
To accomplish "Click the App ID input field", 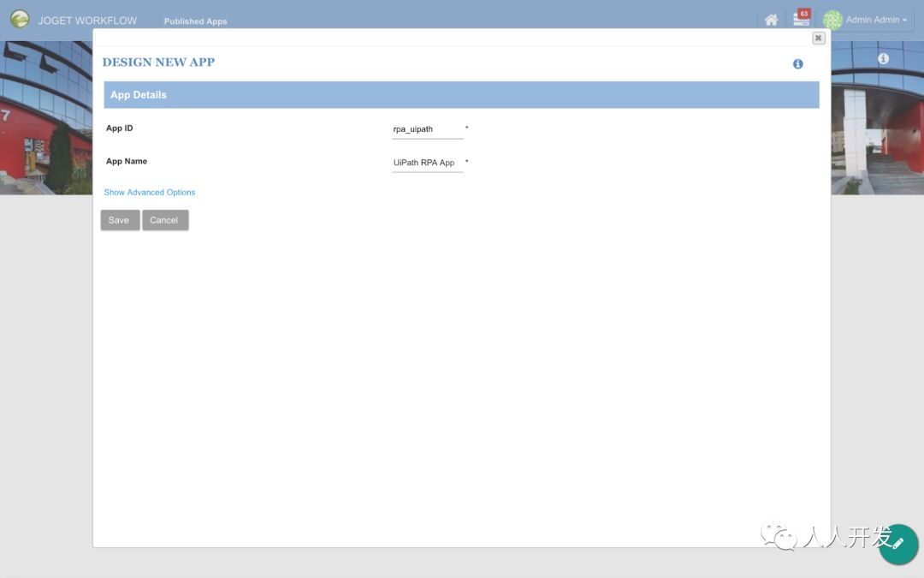I will (427, 129).
